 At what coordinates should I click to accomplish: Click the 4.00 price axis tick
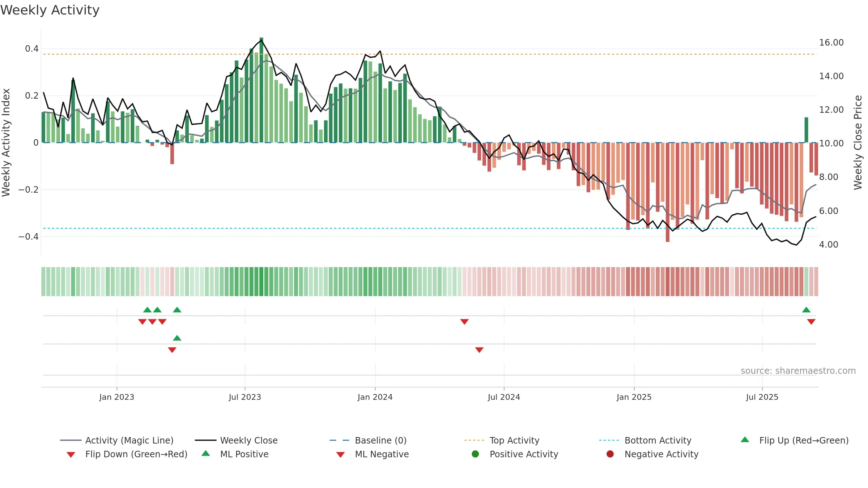[x=829, y=245]
